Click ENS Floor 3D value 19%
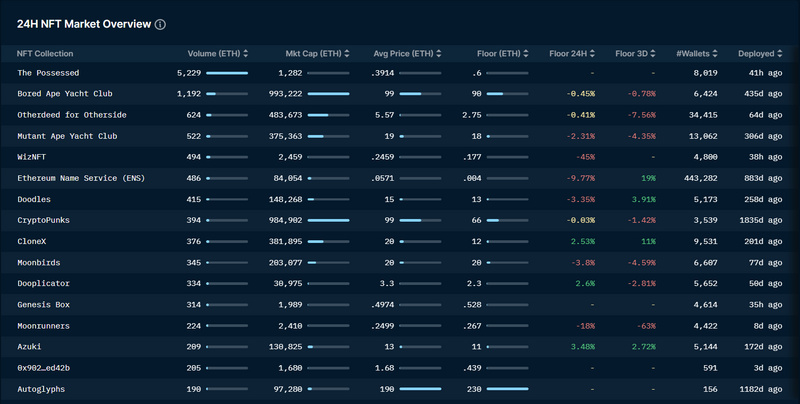This screenshot has height=404, width=800. [648, 178]
